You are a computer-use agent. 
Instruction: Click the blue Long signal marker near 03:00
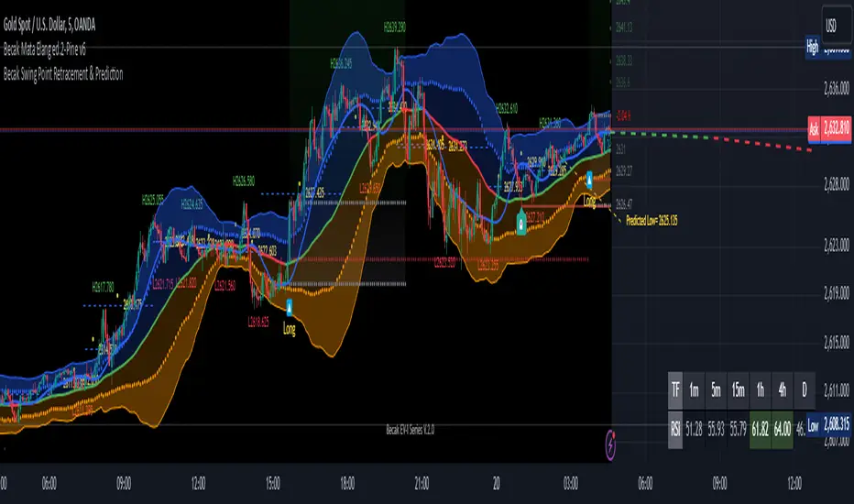coord(589,180)
